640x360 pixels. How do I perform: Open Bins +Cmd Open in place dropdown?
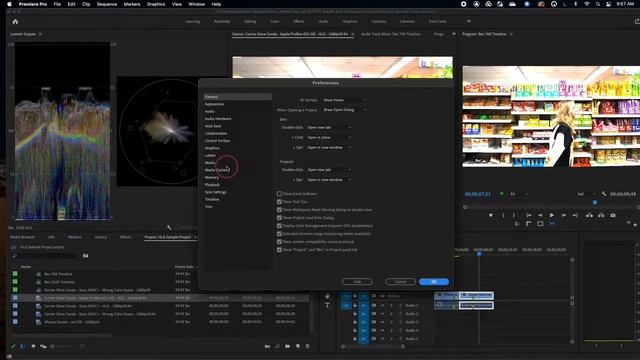(329, 138)
